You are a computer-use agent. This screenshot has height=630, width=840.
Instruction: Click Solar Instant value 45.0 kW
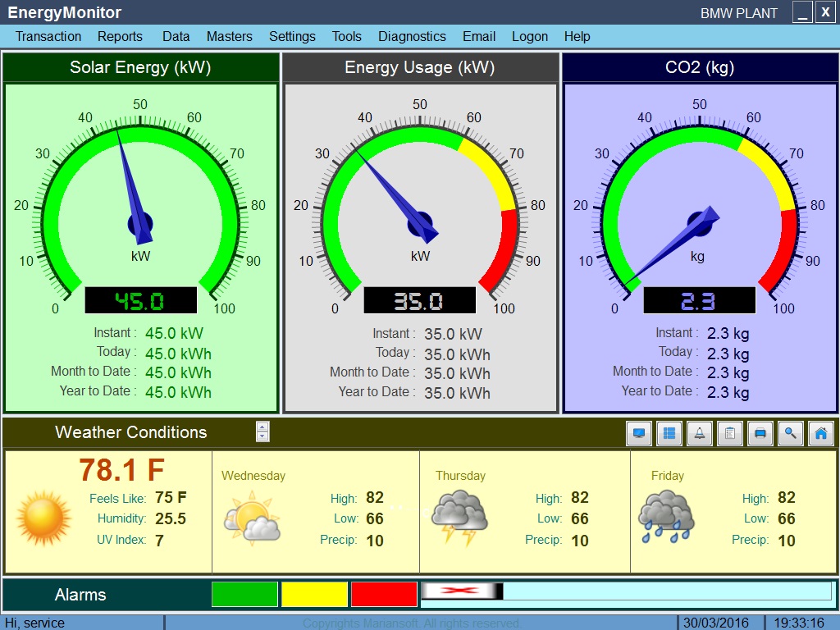click(x=174, y=333)
